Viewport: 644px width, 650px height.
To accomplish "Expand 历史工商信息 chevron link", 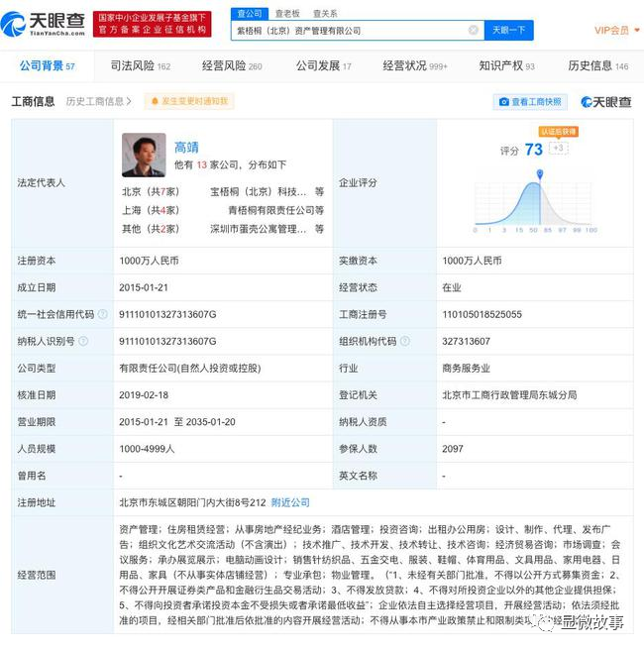I will (x=99, y=101).
